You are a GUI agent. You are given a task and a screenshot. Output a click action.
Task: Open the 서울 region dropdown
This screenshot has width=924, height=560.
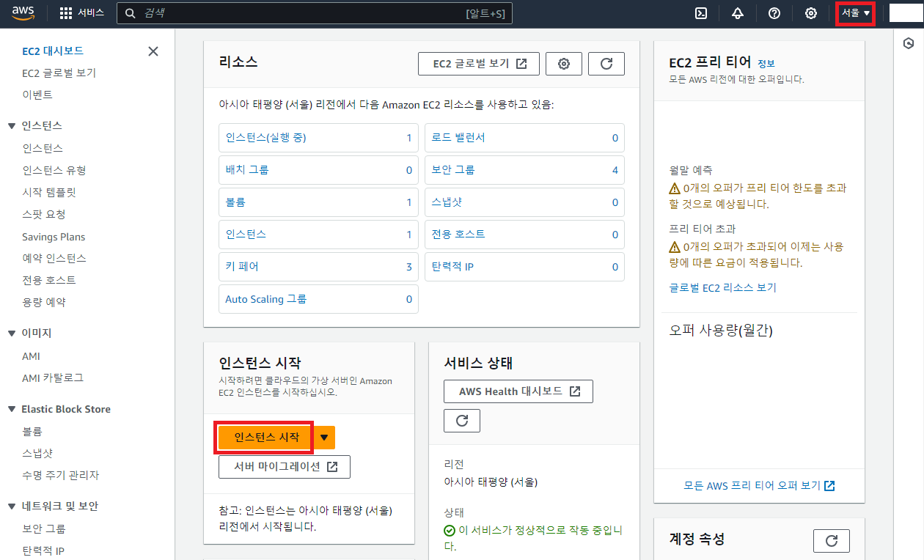[x=855, y=13]
